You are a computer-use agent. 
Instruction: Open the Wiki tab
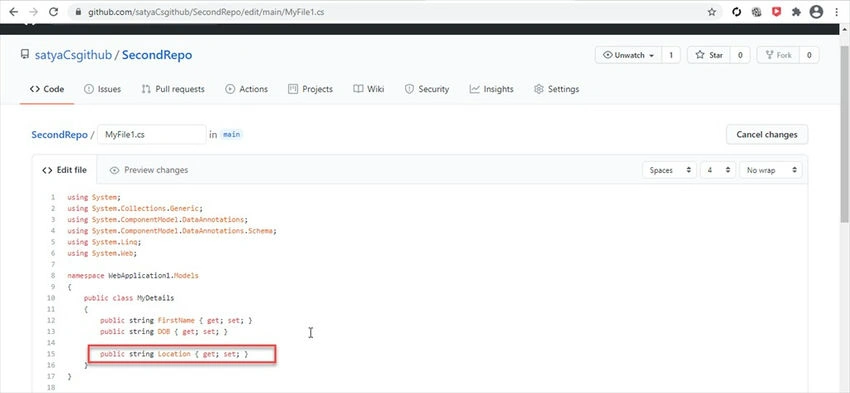click(369, 89)
